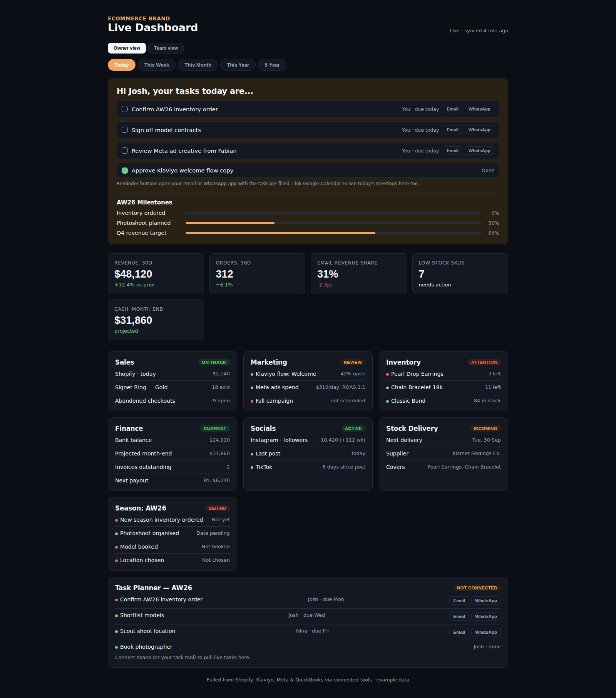
Task: WhatsApp button for Scout shoot location
Action: [x=486, y=632]
